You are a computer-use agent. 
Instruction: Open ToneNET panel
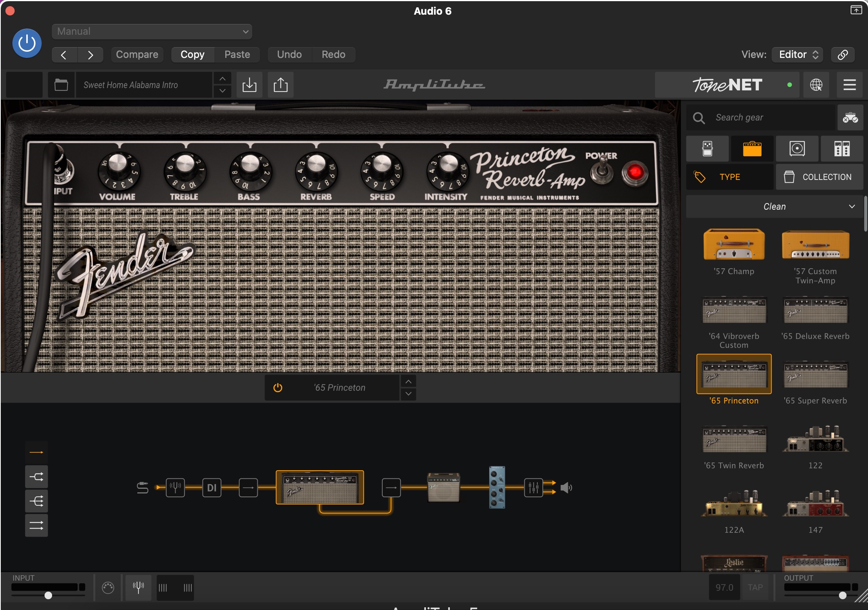(728, 85)
